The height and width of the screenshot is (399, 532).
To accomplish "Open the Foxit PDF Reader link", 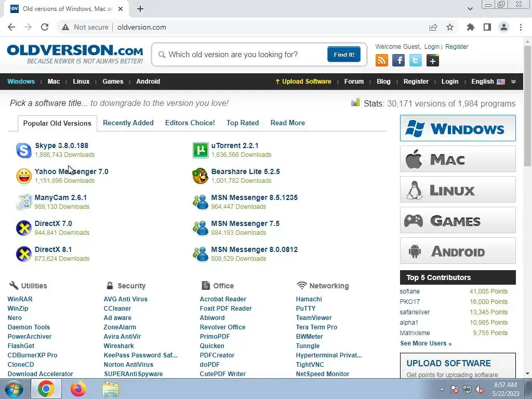I will tap(225, 309).
